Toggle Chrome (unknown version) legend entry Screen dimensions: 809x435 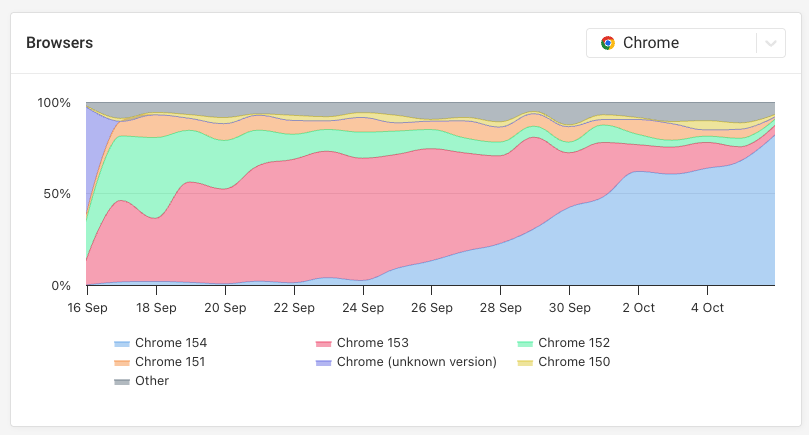point(406,362)
